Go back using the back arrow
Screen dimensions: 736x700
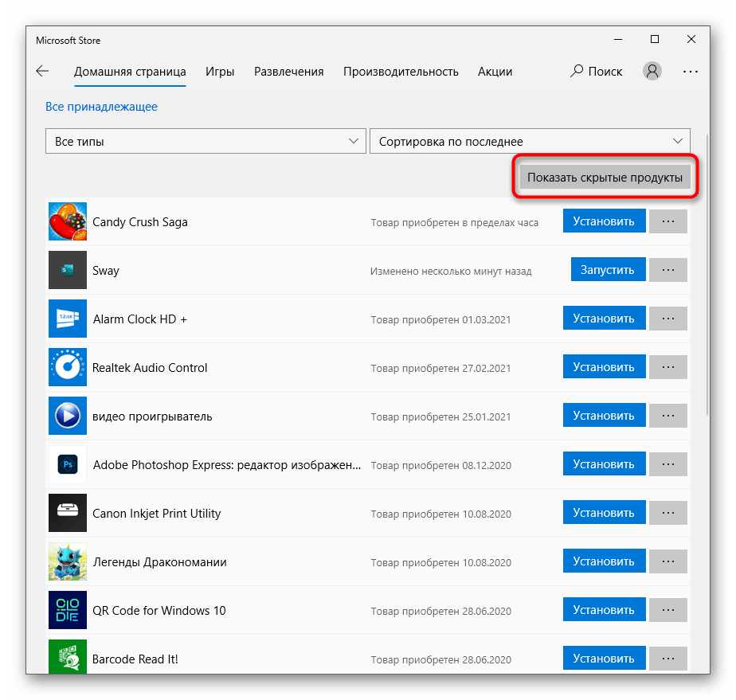point(42,71)
